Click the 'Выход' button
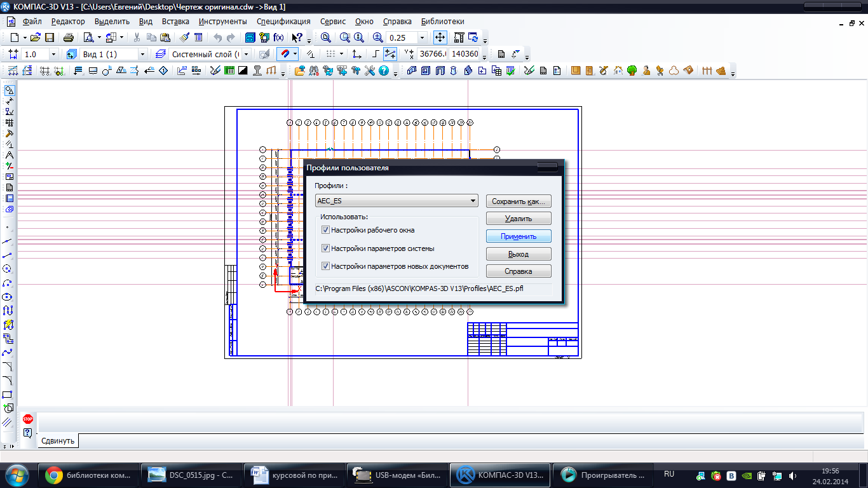Viewport: 868px width, 488px height. pyautogui.click(x=519, y=254)
